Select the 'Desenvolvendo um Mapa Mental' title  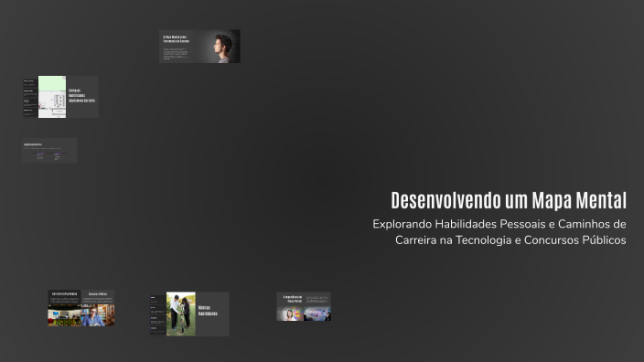click(x=509, y=200)
